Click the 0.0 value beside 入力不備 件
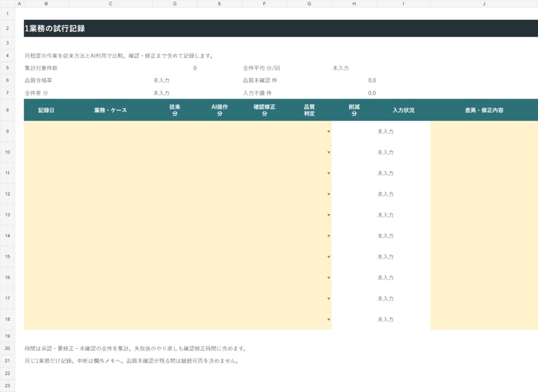The image size is (538, 392). (372, 93)
